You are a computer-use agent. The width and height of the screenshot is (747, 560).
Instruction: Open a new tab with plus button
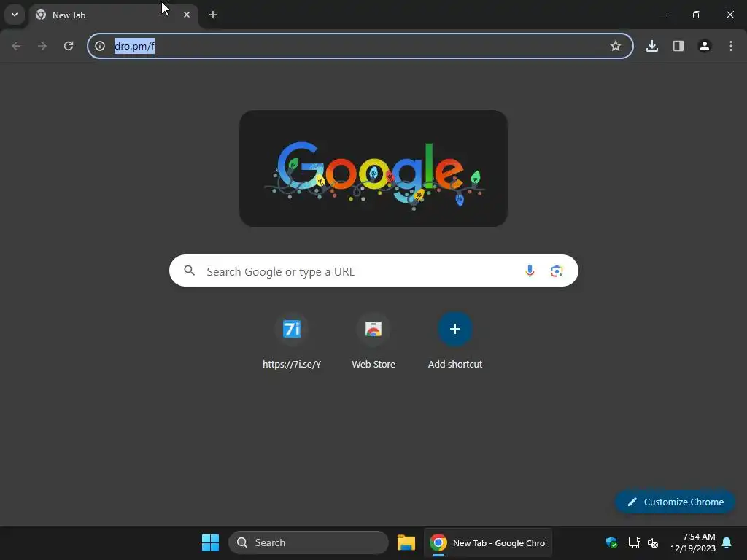coord(213,15)
